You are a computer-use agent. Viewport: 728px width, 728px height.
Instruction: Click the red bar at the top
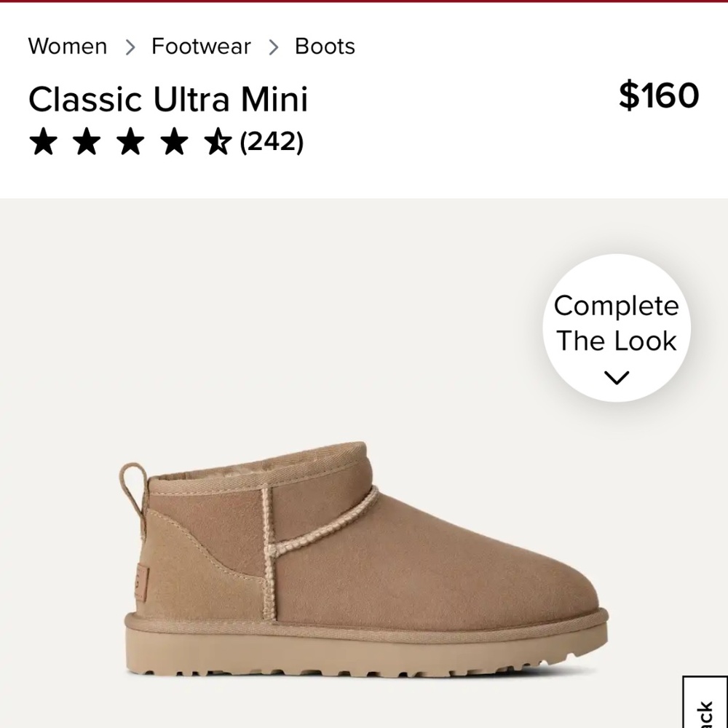tap(364, 4)
